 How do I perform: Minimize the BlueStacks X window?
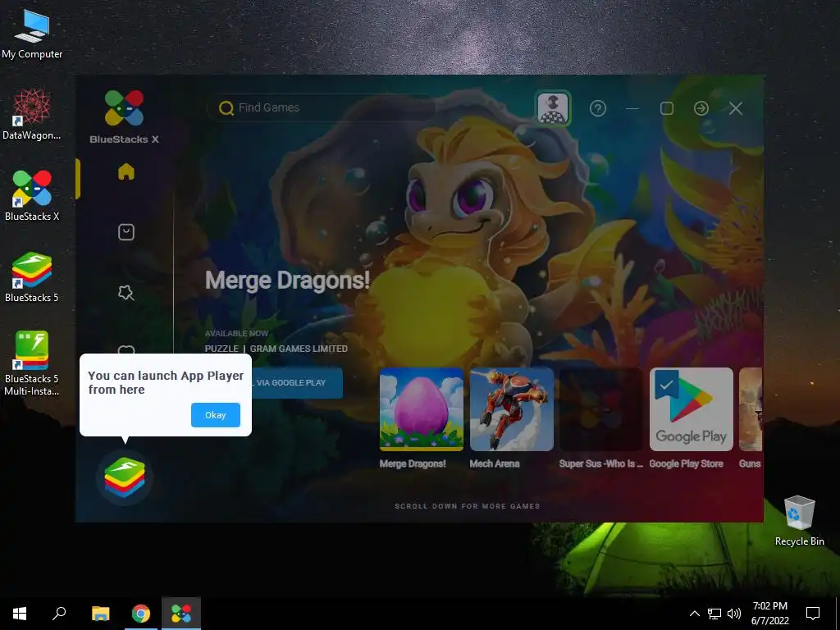(632, 108)
